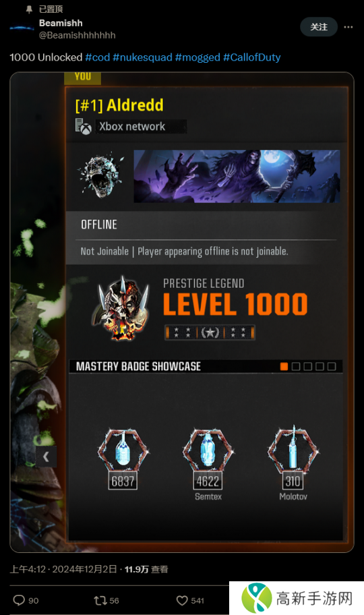The width and height of the screenshot is (364, 615).
Task: Select the last showcase page indicator
Action: click(332, 366)
